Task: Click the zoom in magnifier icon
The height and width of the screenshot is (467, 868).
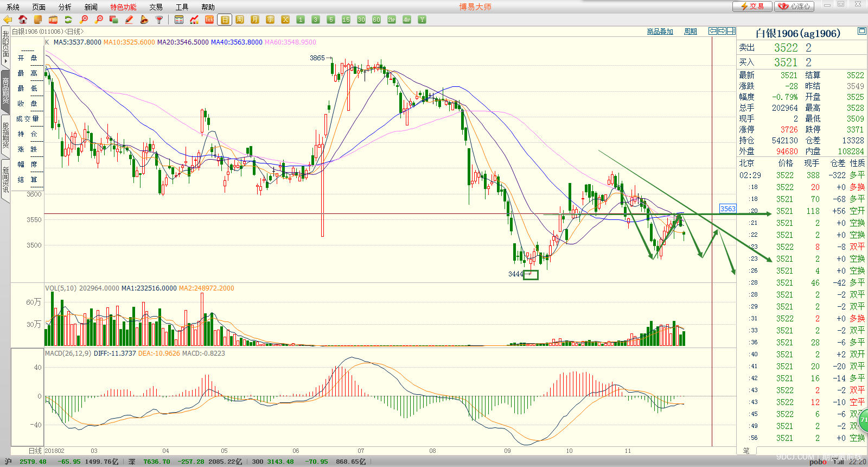Action: click(x=84, y=20)
